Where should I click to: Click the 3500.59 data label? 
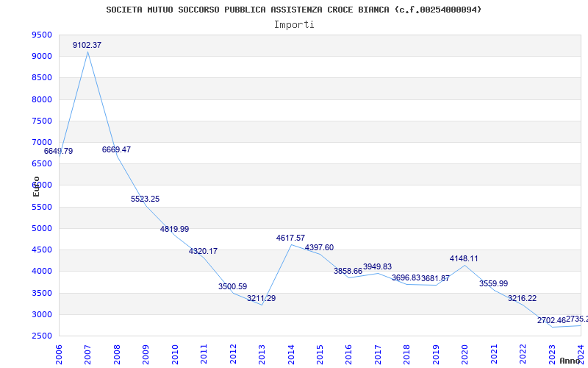(232, 286)
